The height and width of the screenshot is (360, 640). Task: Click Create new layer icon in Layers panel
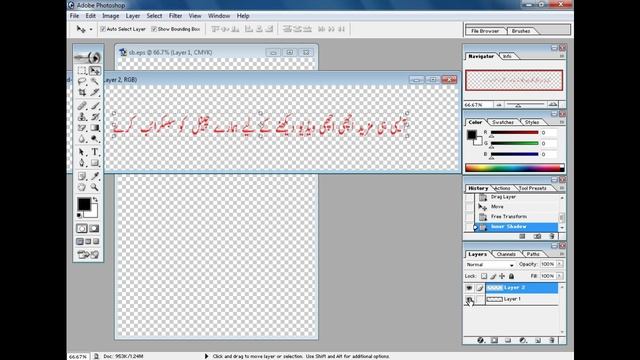point(538,340)
